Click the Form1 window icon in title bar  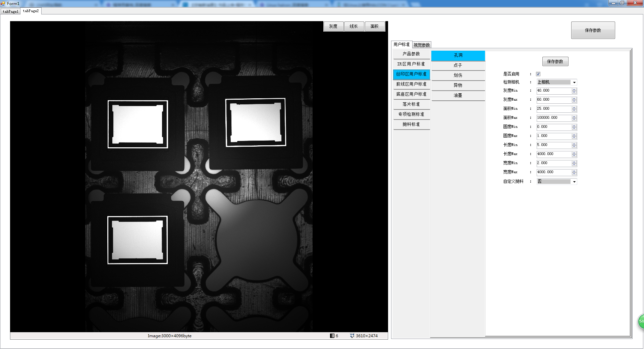pos(3,3)
